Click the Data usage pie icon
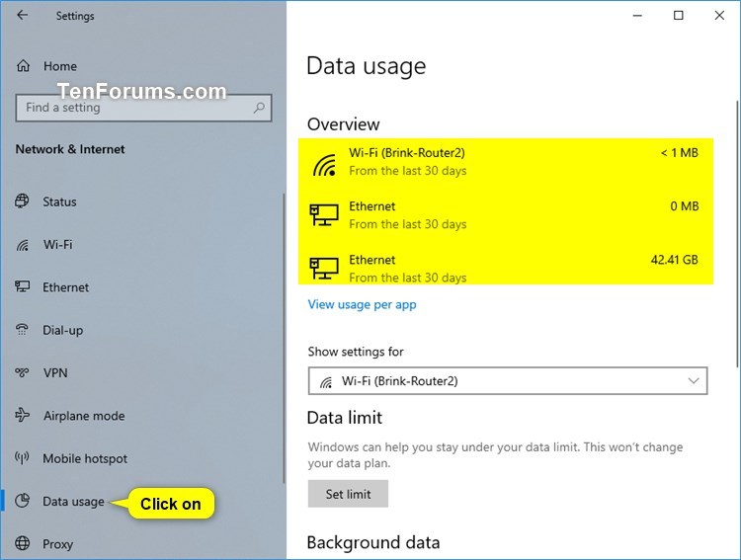741x560 pixels. (22, 501)
